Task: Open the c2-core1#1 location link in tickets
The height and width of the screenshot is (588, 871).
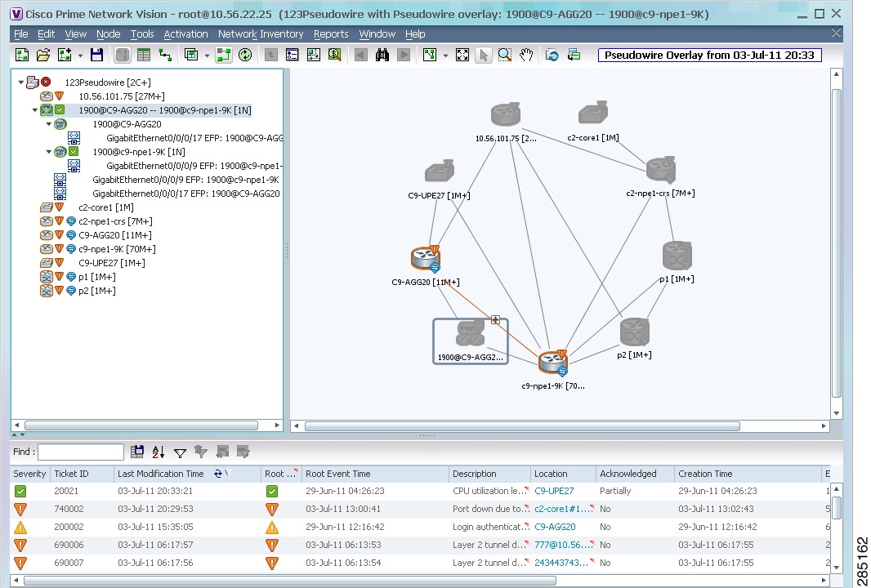Action: point(563,509)
